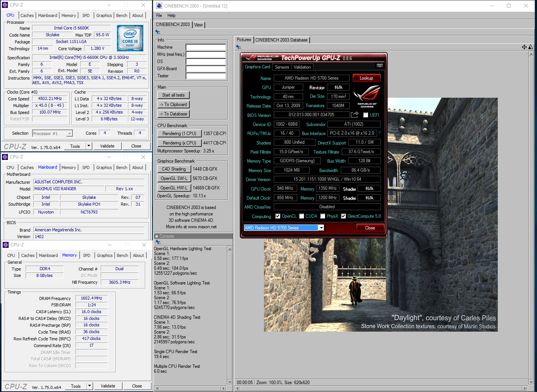The height and width of the screenshot is (392, 537).
Task: Click the GFX-Board input field
Action: coord(206,69)
